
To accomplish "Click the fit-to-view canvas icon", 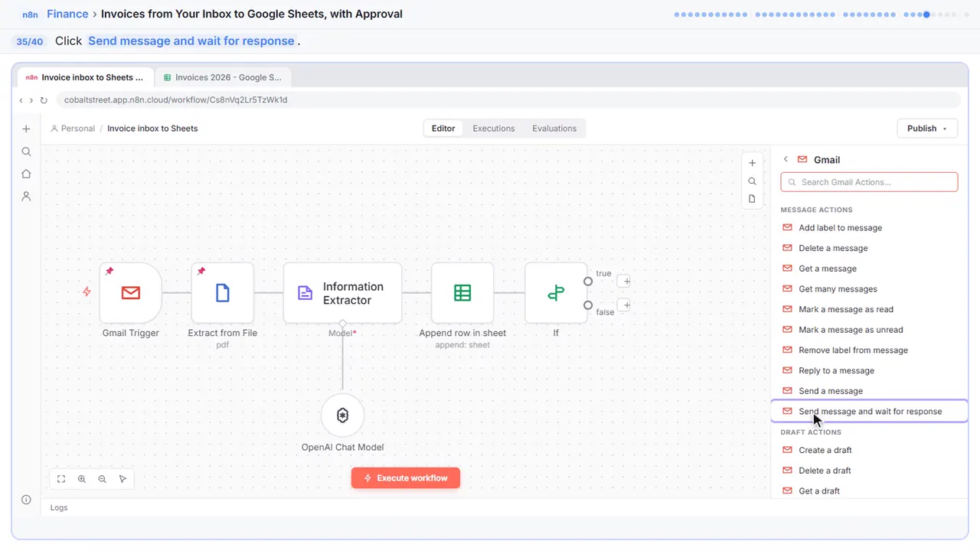I will pyautogui.click(x=61, y=479).
